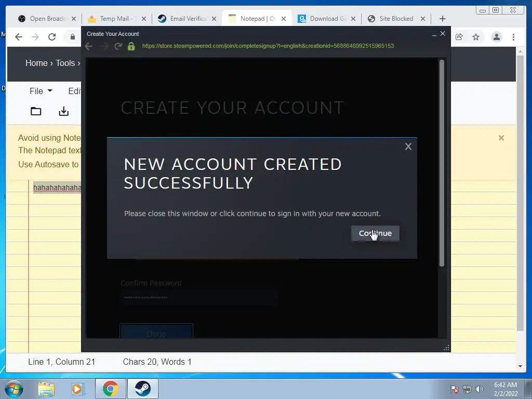Click the Action Center flag tray icon
The image size is (532, 399).
tap(454, 389)
